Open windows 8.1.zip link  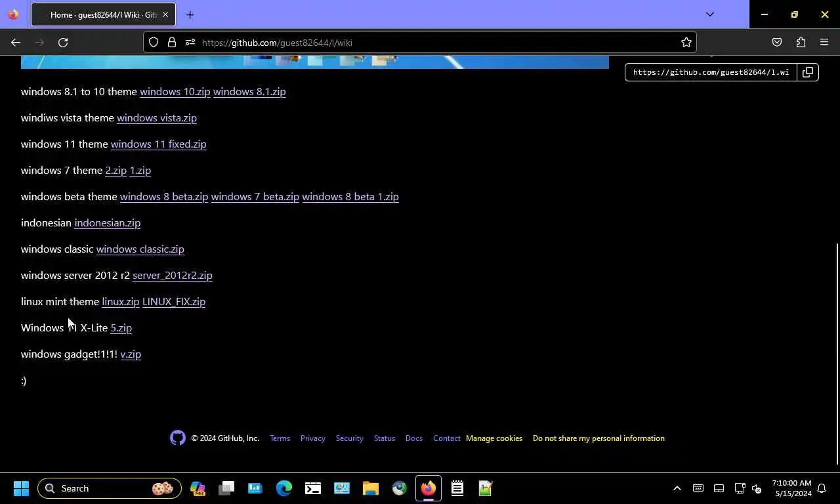(249, 91)
